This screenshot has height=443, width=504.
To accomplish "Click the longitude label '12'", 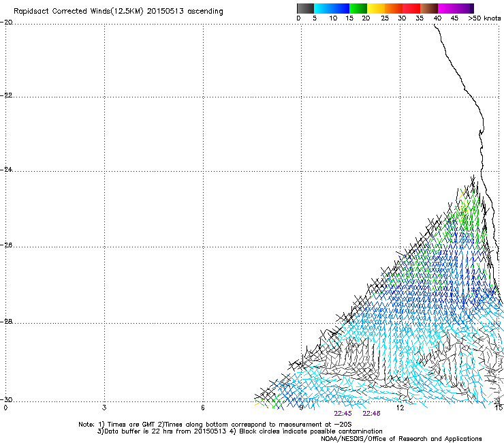I will click(x=400, y=408).
